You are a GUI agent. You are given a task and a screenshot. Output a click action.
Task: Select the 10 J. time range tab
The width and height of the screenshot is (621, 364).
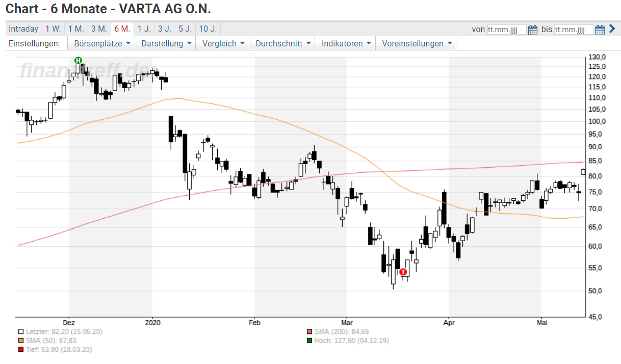point(208,29)
